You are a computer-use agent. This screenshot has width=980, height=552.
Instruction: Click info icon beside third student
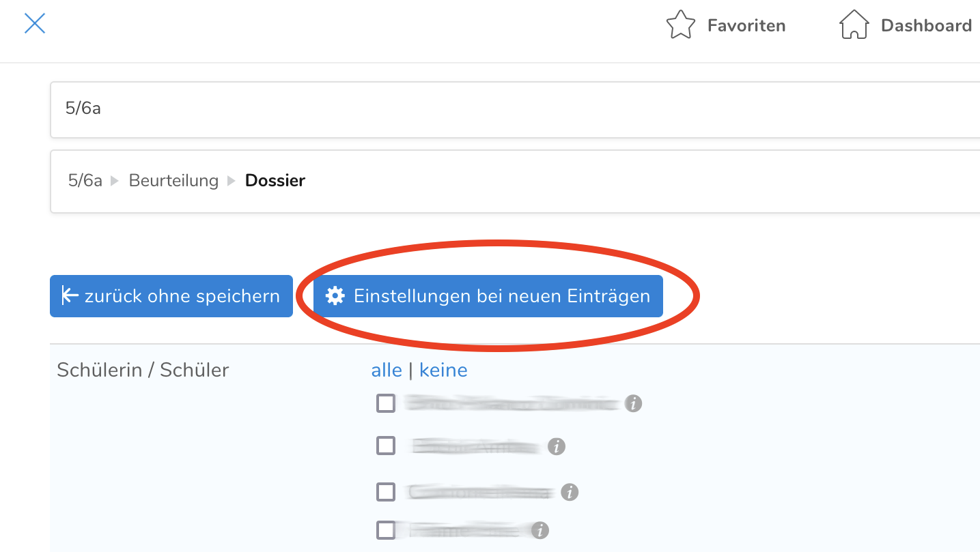pos(570,492)
